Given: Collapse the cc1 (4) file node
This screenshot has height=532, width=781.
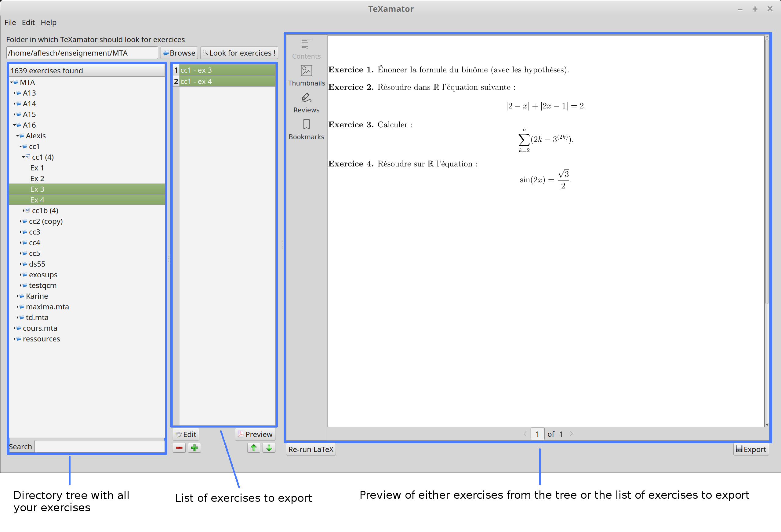Looking at the screenshot, I should point(24,157).
